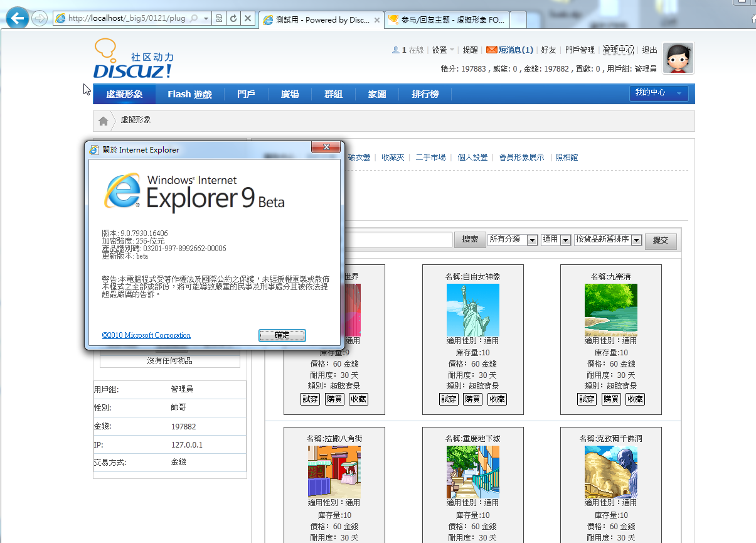Go back with the browser back arrow
Viewport: 756px width, 543px height.
[x=18, y=18]
